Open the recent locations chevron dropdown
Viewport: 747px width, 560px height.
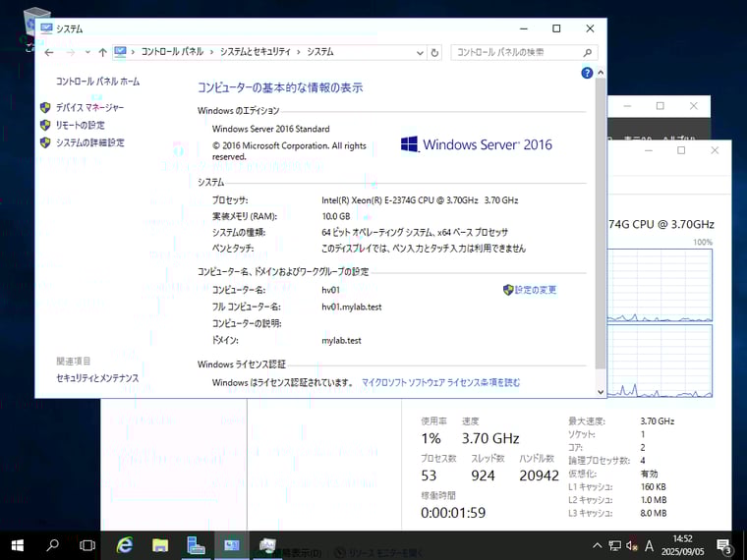pyautogui.click(x=86, y=52)
